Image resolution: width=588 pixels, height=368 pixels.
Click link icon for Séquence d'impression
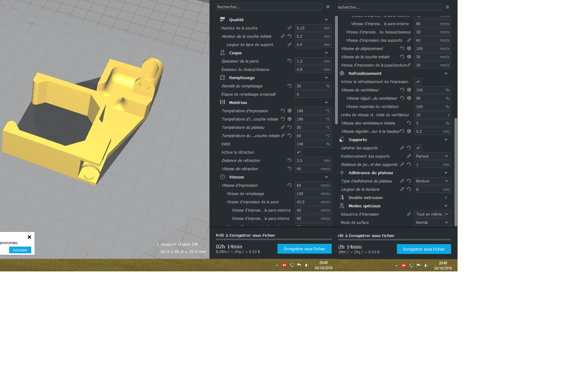coord(409,214)
